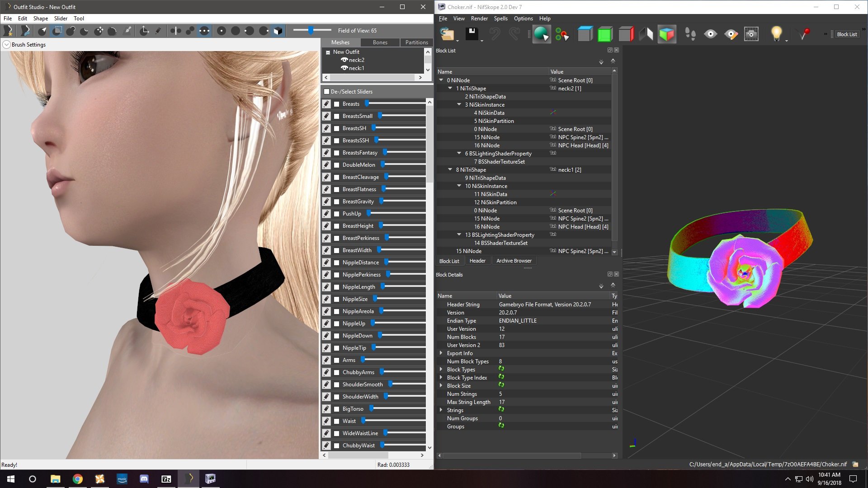Toggle visibility eye icon for neck:1 mesh

(x=344, y=68)
